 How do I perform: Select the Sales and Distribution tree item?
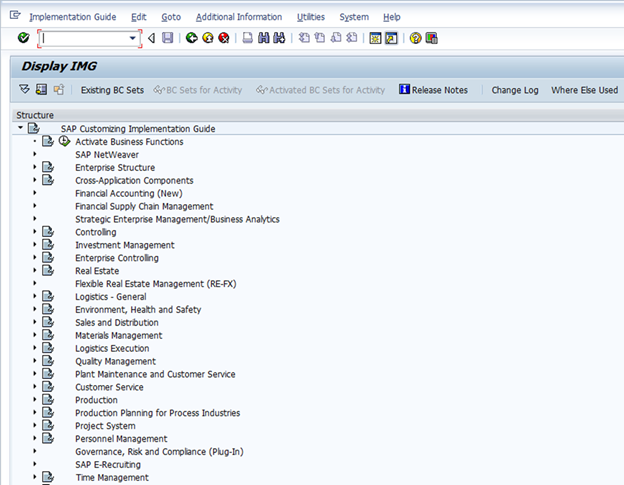pos(116,323)
